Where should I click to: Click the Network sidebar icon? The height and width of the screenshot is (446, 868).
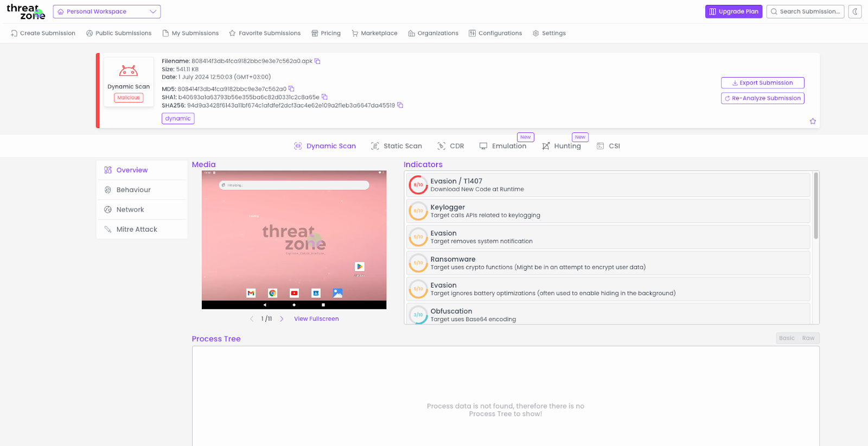pyautogui.click(x=108, y=209)
